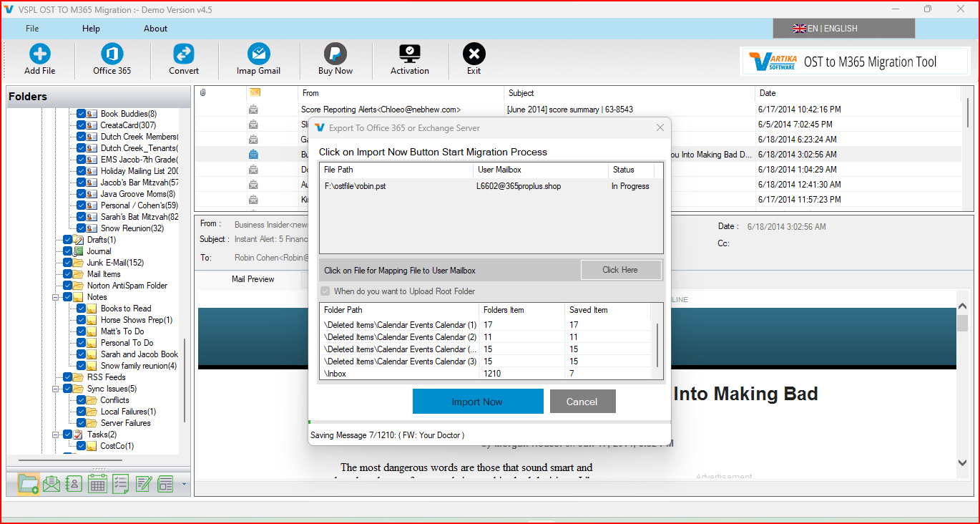
Task: Click envelope icon in Score Reporting Alerts row
Action: (x=253, y=110)
